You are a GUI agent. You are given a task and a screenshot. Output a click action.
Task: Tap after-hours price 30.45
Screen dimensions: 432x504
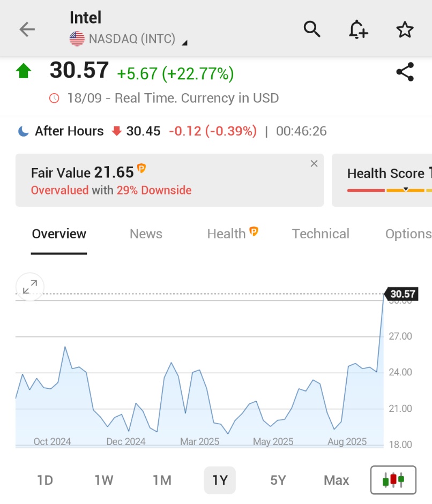tap(143, 131)
